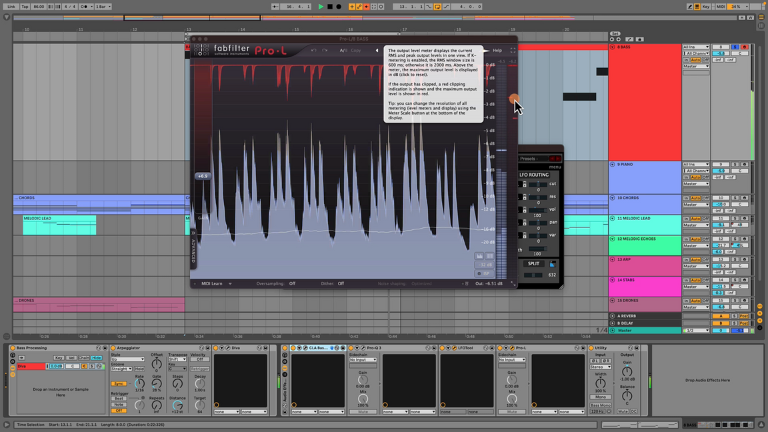Click the Arpeggiator Rate knob
This screenshot has height=432, width=768.
pyautogui.click(x=140, y=384)
